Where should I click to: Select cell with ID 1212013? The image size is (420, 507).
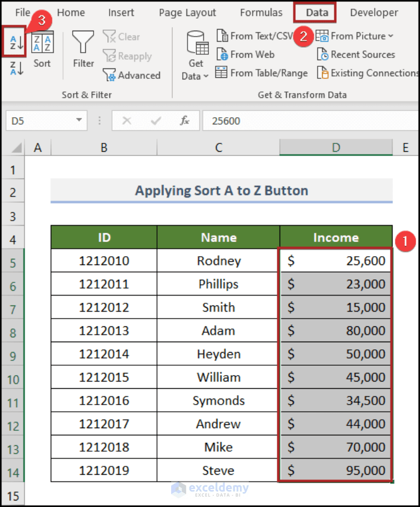pyautogui.click(x=104, y=331)
